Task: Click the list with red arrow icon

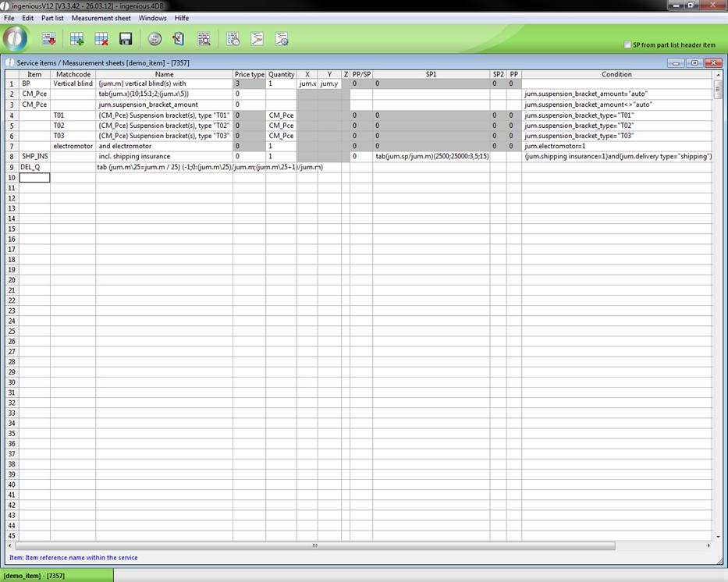Action: click(48, 39)
